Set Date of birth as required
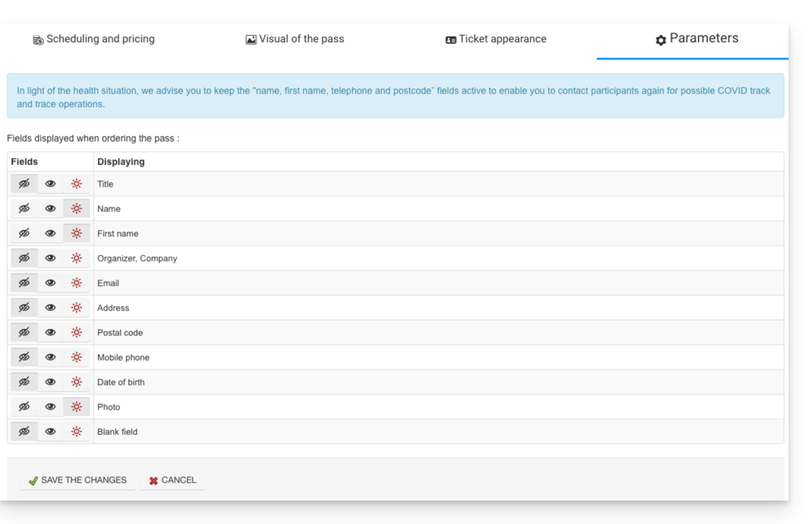 (x=76, y=382)
